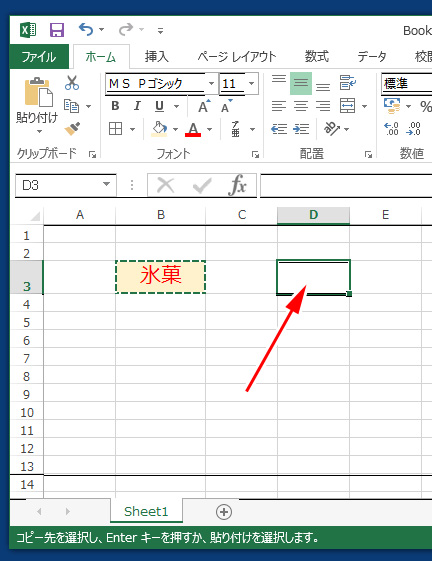Apply cell borders icon
Image resolution: width=432 pixels, height=561 pixels.
click(x=115, y=129)
